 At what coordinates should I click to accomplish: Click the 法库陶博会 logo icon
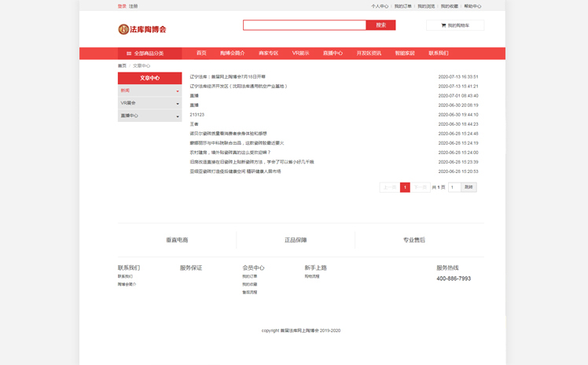[x=123, y=29]
